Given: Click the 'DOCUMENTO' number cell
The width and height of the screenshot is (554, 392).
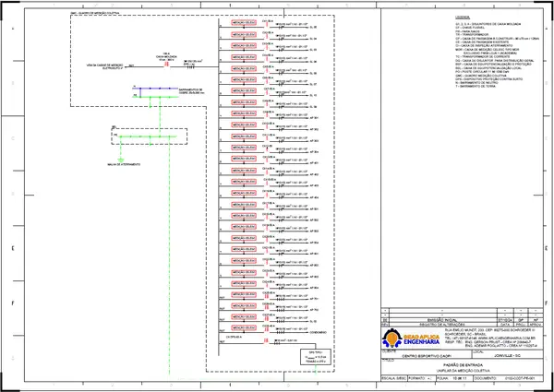Looking at the screenshot, I should click(507, 378).
